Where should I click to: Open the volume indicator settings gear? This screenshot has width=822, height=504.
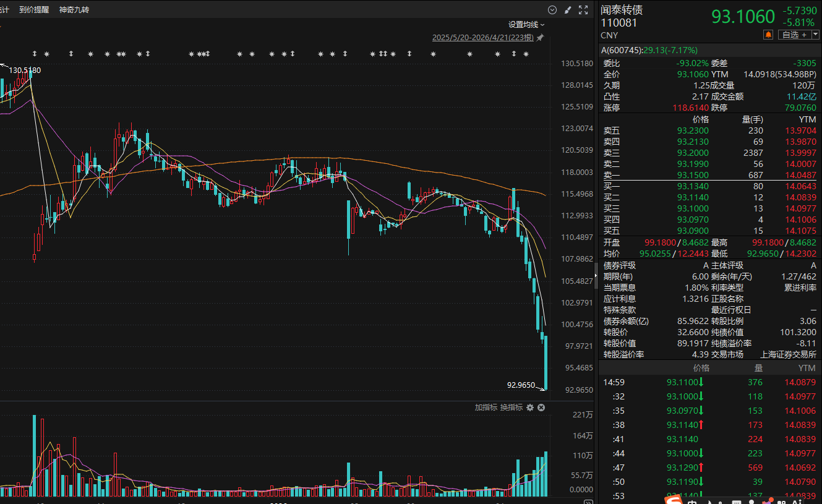530,408
